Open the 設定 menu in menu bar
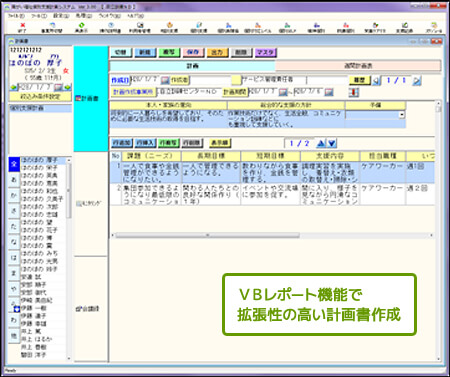450x377 pixels. (x=61, y=16)
